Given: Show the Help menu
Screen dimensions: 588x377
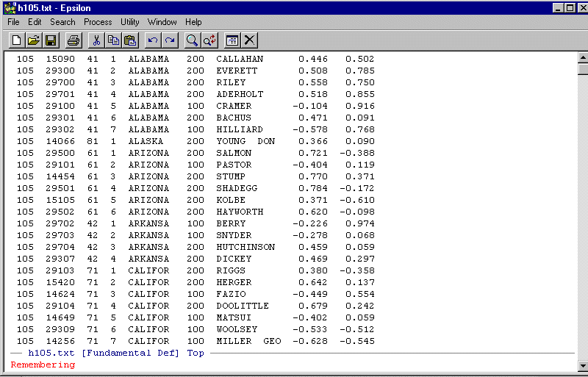Looking at the screenshot, I should [193, 22].
